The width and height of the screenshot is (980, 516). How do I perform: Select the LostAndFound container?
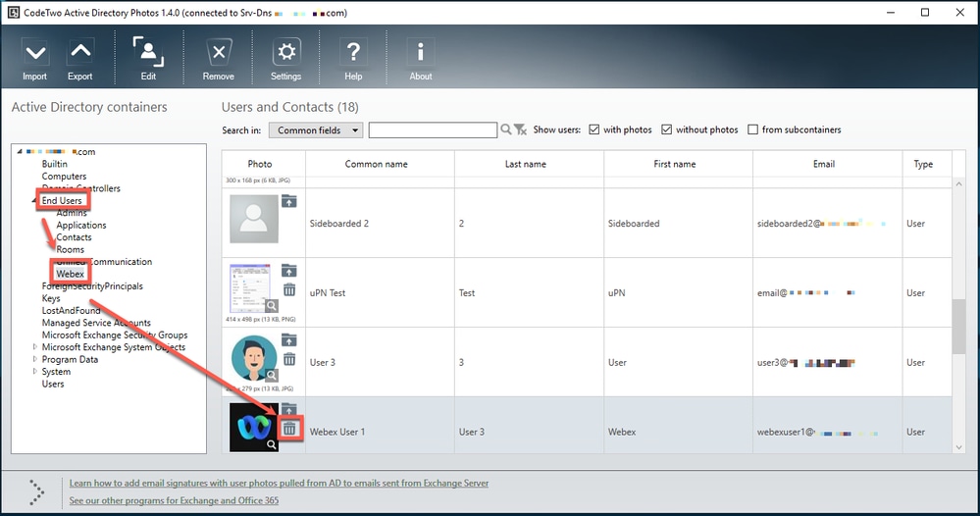coord(71,310)
